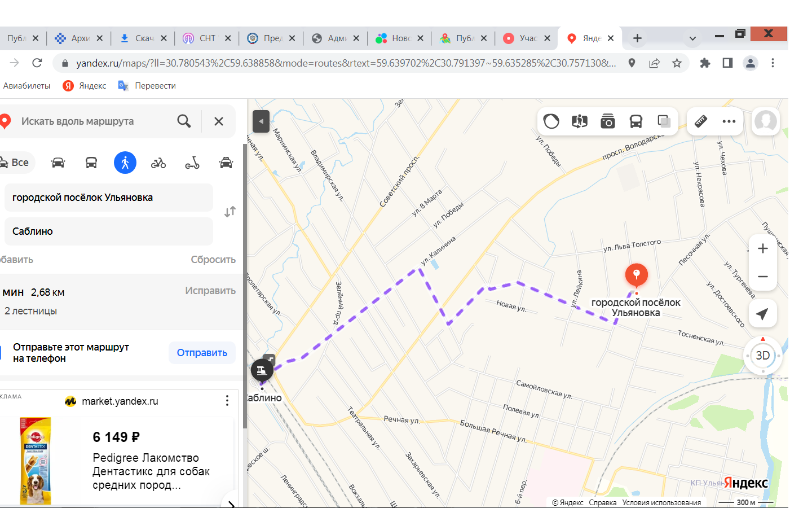Image resolution: width=812 pixels, height=508 pixels.
Task: Open a new browser tab
Action: (637, 38)
